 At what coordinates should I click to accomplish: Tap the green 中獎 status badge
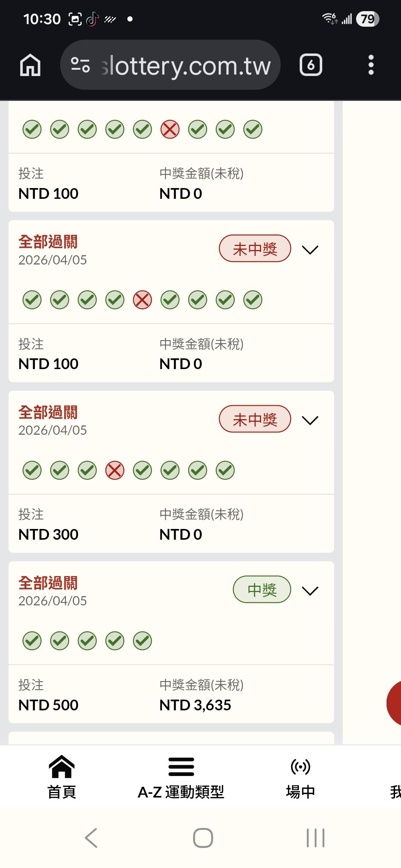262,589
